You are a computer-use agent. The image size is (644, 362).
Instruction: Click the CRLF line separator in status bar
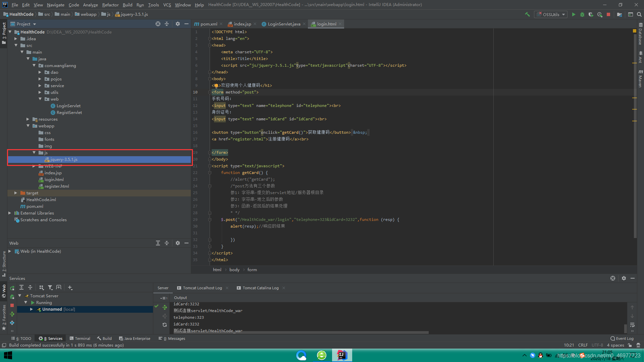(583, 345)
